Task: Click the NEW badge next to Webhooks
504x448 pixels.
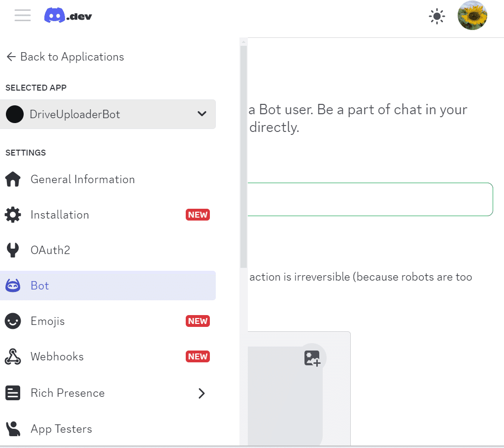Action: [x=198, y=356]
